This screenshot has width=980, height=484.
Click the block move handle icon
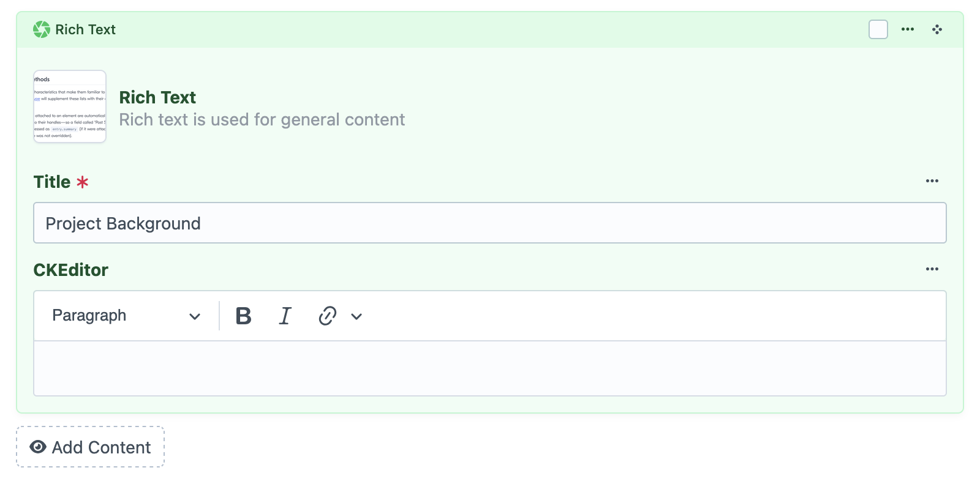[937, 29]
